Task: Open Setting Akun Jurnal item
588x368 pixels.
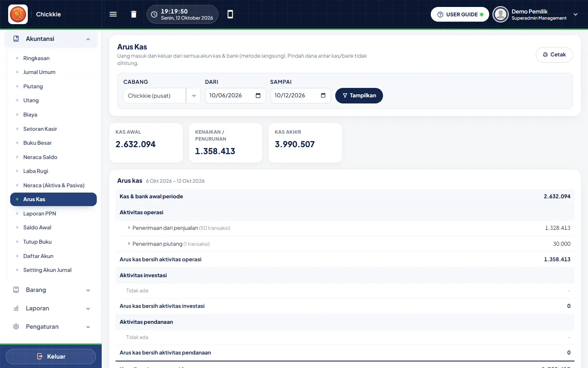Action: 47,270
